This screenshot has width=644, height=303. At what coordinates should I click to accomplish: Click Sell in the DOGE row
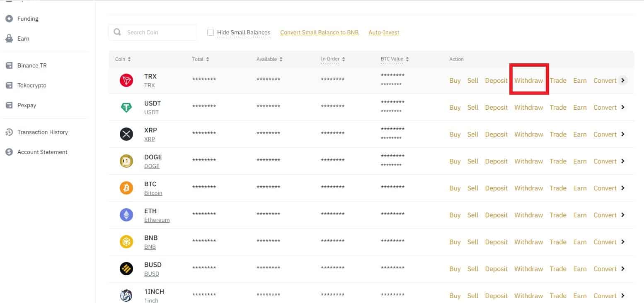coord(473,161)
